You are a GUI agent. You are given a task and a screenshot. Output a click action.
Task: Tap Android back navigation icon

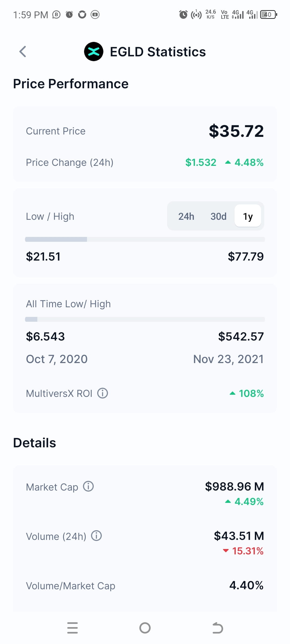(x=218, y=628)
